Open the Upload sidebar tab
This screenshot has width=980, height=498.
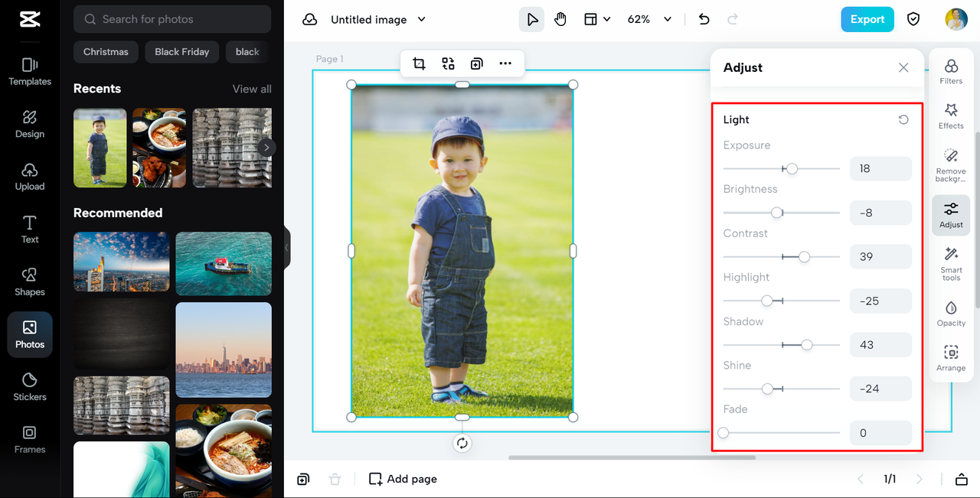30,177
